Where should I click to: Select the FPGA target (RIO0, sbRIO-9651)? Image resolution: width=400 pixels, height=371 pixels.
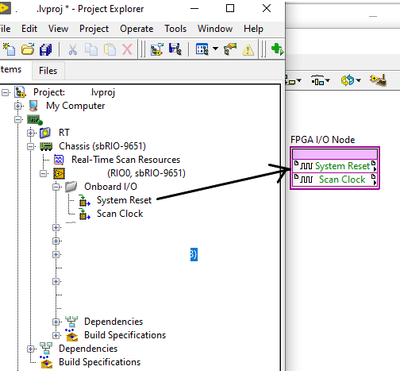point(146,173)
